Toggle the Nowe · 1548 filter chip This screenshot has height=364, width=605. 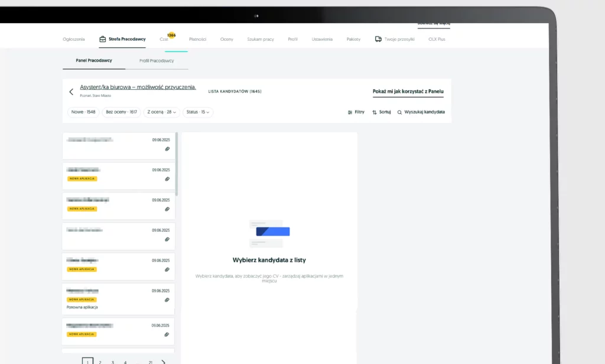point(83,112)
